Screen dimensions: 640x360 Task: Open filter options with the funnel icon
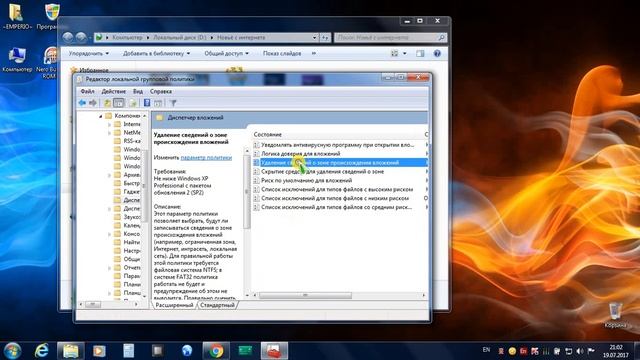[173, 103]
